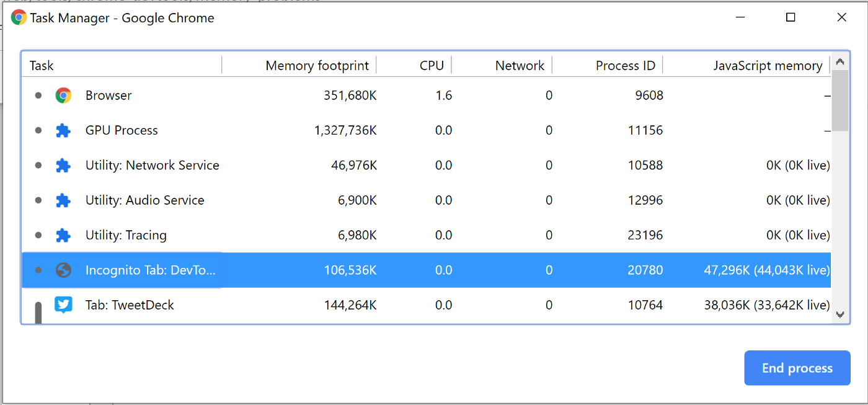
Task: Click the puzzle icon beside GPU Process
Action: 63,130
